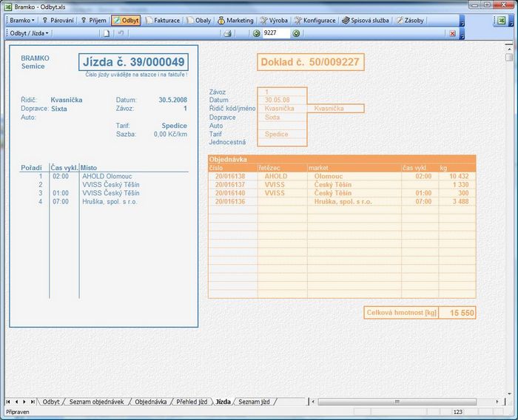The image size is (518, 420).
Task: Open the Obaly module
Action: [199, 21]
